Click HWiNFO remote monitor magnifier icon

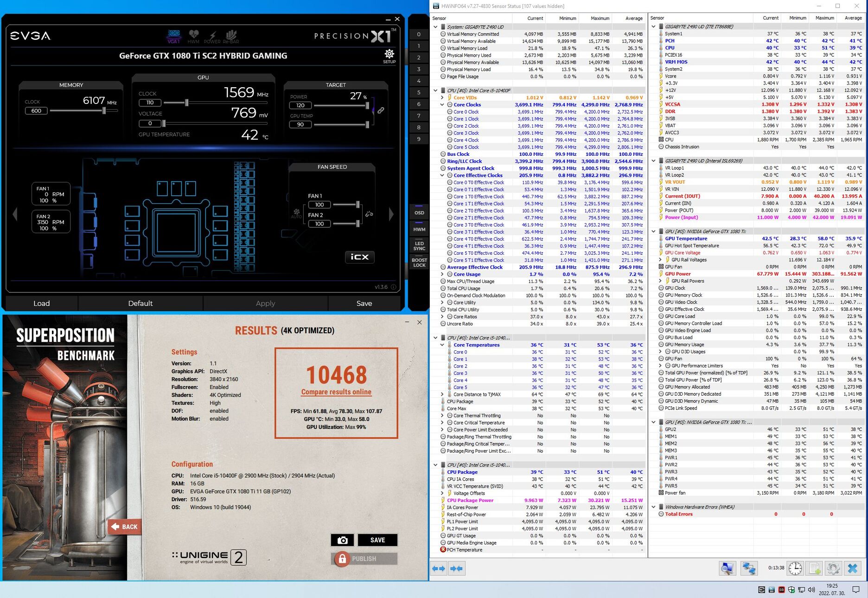(728, 568)
